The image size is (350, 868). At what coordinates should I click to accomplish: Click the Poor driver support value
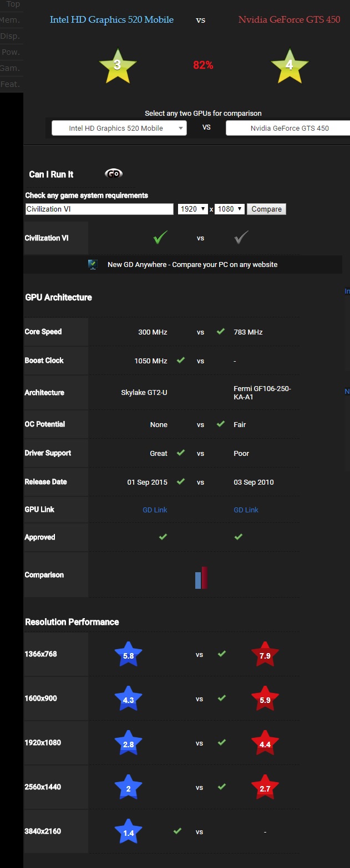[241, 453]
